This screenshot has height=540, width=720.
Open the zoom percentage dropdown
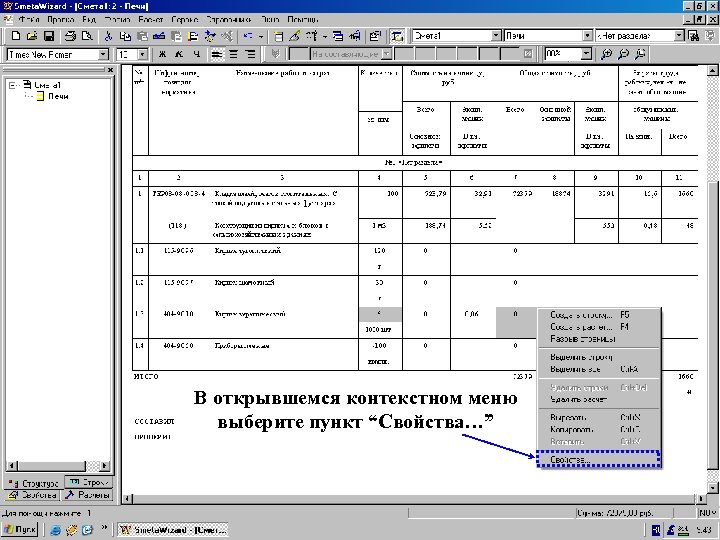pyautogui.click(x=586, y=54)
